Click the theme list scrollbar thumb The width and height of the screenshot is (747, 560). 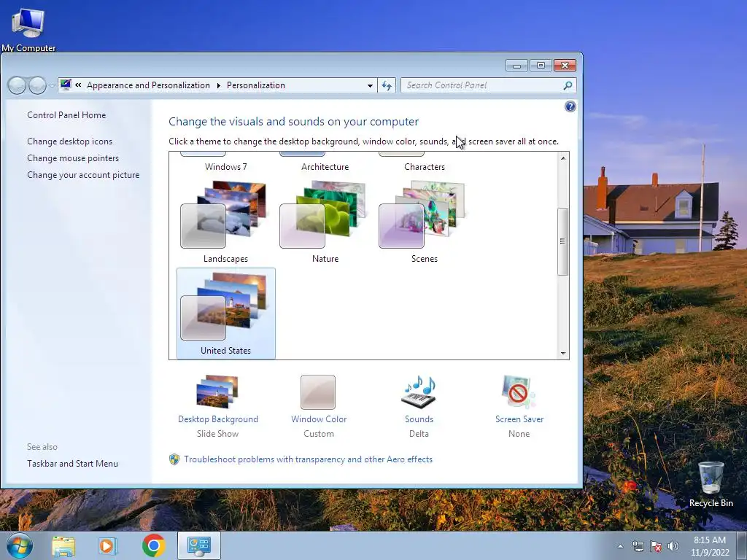(x=563, y=241)
